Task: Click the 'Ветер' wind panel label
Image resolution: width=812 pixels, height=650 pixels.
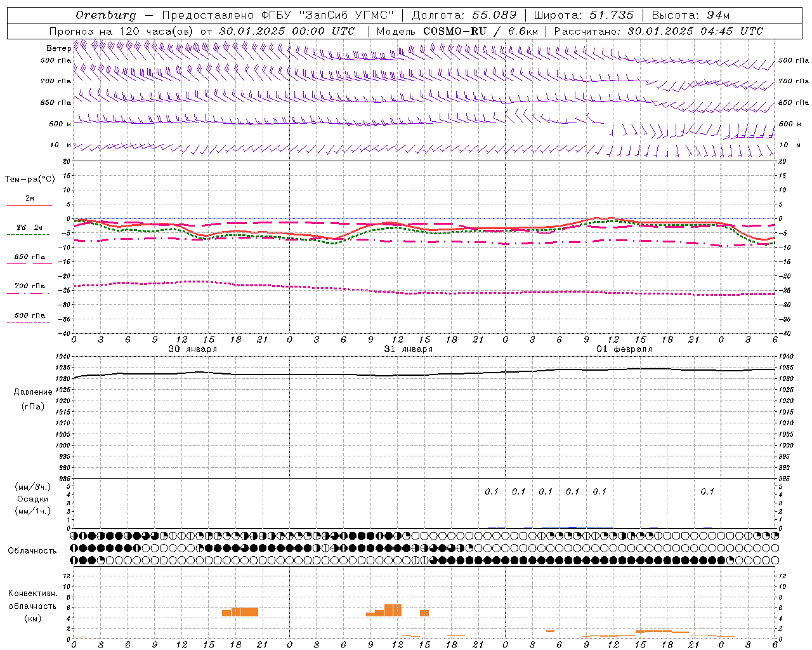Action: (x=58, y=48)
